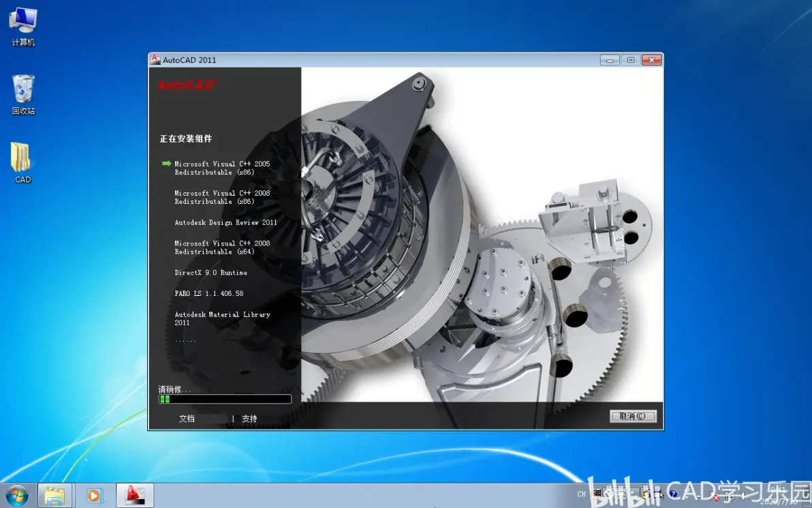812x508 pixels.
Task: Click Autodesk Material Library 2011 entry
Action: [222, 318]
